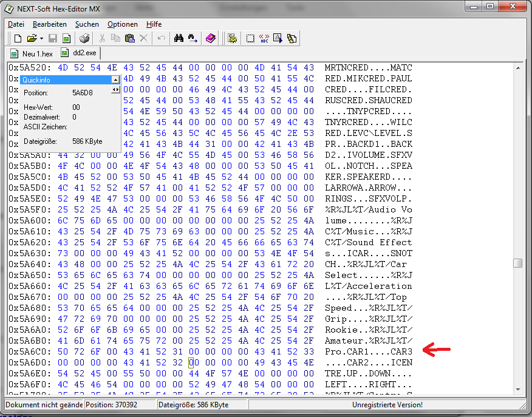The width and height of the screenshot is (532, 417).
Task: Expand the dropdown arrow beside the open icon
Action: tap(41, 38)
